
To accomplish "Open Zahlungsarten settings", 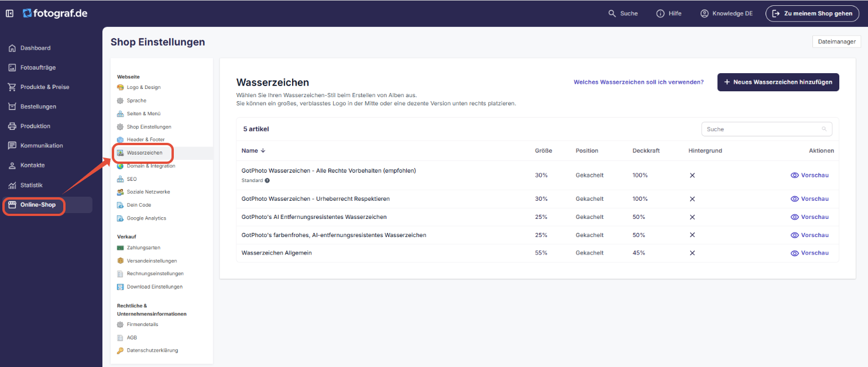I will click(x=143, y=248).
